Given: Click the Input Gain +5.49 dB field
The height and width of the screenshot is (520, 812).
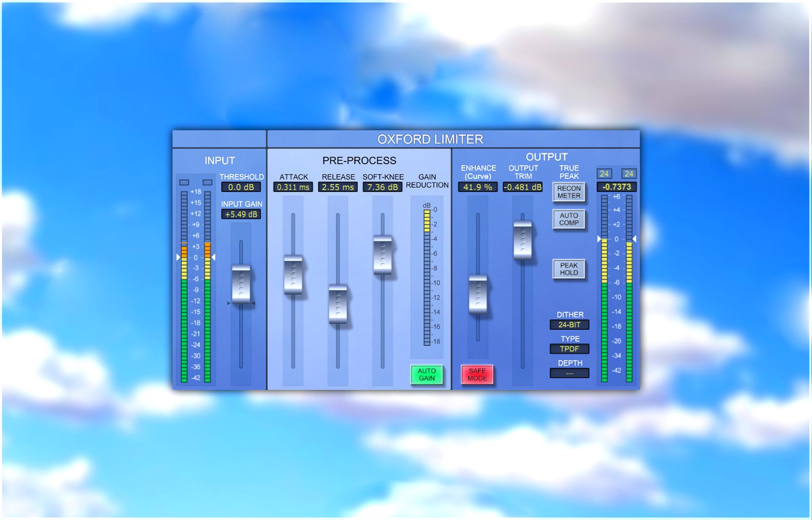Looking at the screenshot, I should [x=241, y=214].
